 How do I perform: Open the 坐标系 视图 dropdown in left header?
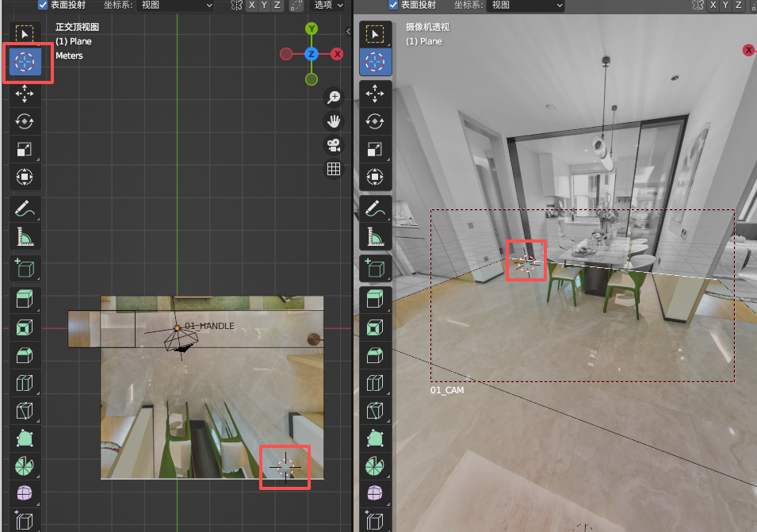pos(175,5)
